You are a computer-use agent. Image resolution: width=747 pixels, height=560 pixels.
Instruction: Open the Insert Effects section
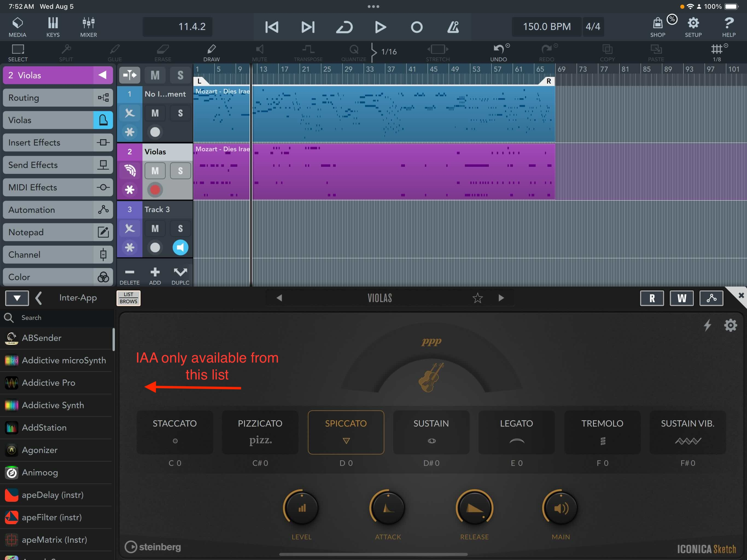(58, 142)
